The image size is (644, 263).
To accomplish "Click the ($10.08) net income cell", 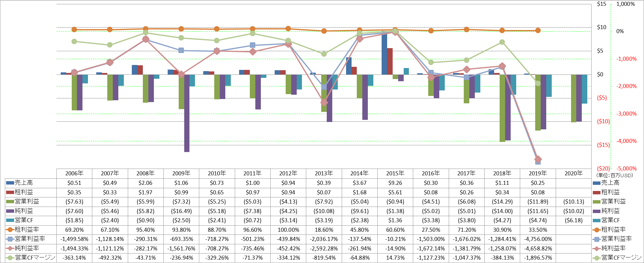I will (x=324, y=211).
